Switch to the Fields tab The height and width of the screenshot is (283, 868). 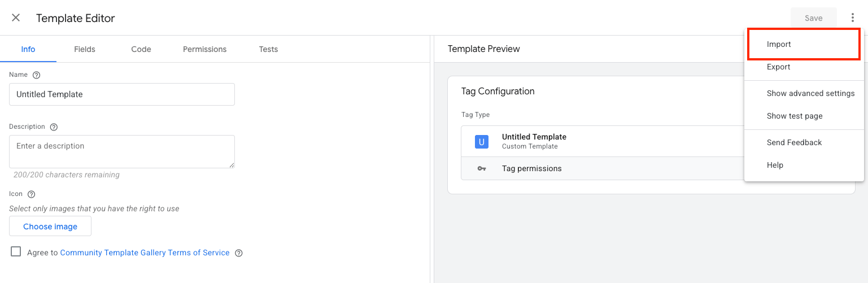(x=85, y=49)
